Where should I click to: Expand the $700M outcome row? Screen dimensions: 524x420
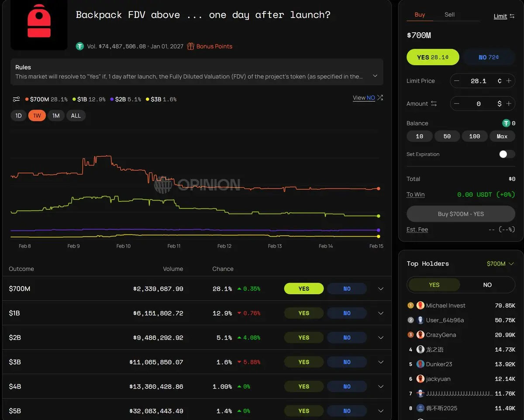click(381, 289)
